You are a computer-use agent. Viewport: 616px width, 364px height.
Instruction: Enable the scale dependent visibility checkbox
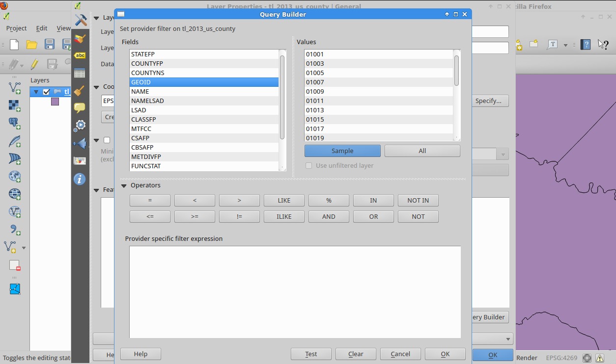point(107,140)
